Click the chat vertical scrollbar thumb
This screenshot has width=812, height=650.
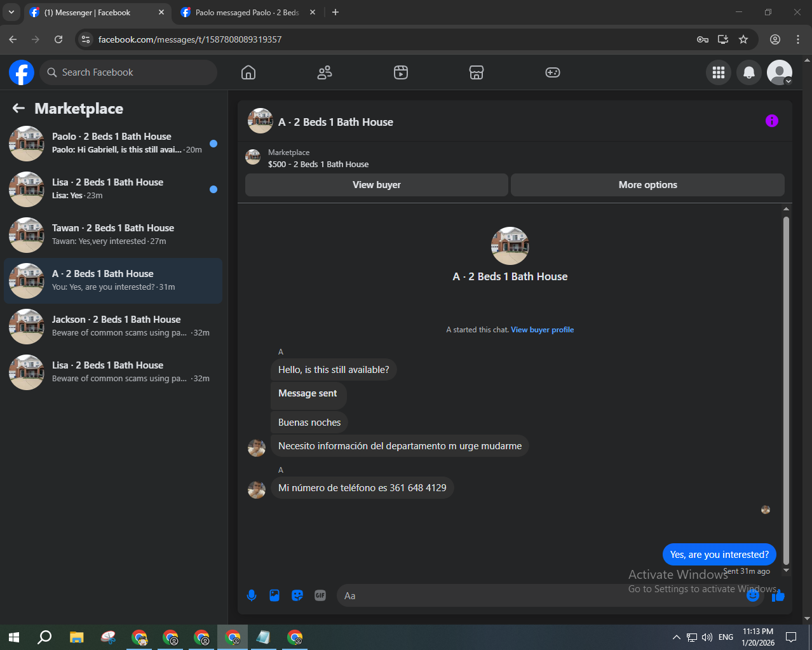click(787, 390)
